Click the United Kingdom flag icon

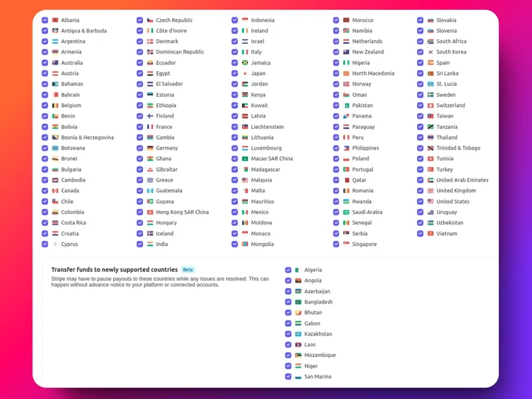pos(430,191)
